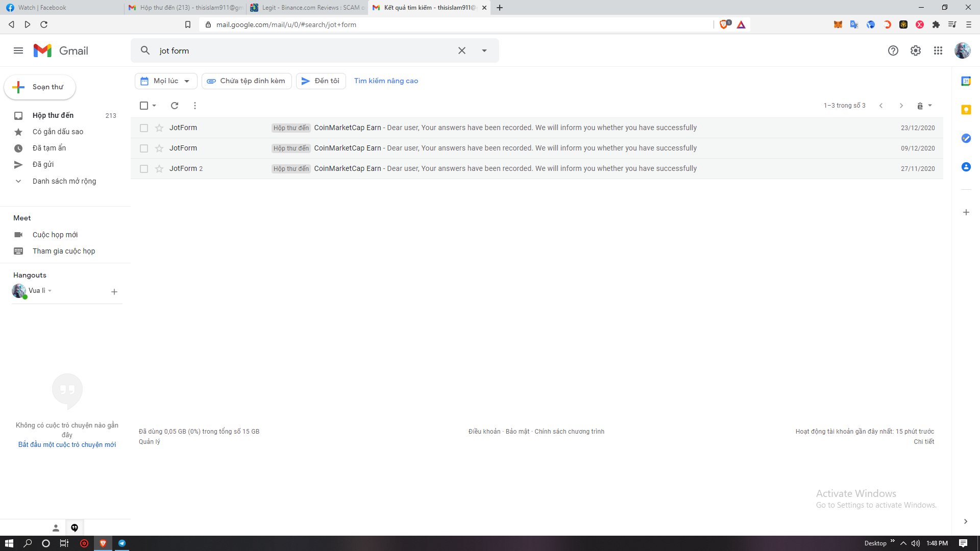Tick checkbox for JotForm email dated 09/12/2020

[144, 148]
